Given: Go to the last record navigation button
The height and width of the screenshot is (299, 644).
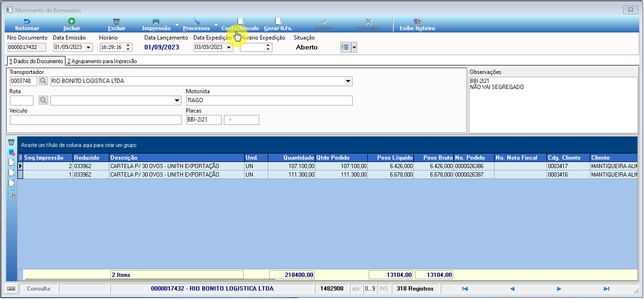Looking at the screenshot, I should click(x=606, y=289).
